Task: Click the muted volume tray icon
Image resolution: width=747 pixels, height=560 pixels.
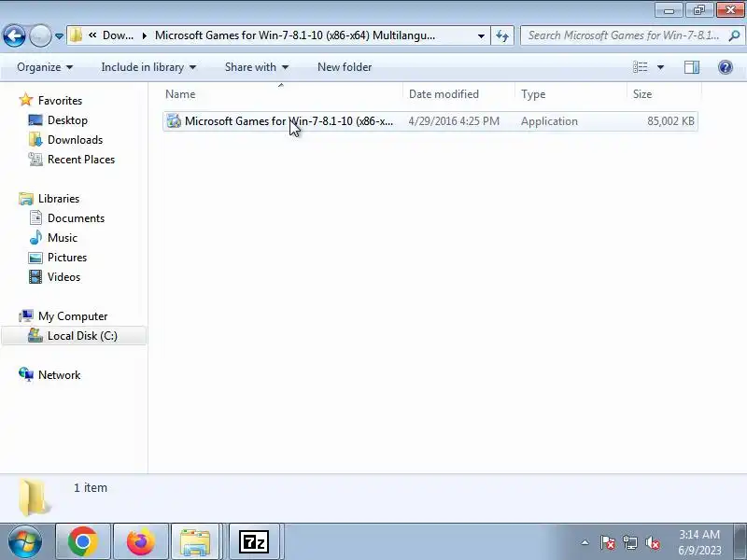Action: pos(652,542)
